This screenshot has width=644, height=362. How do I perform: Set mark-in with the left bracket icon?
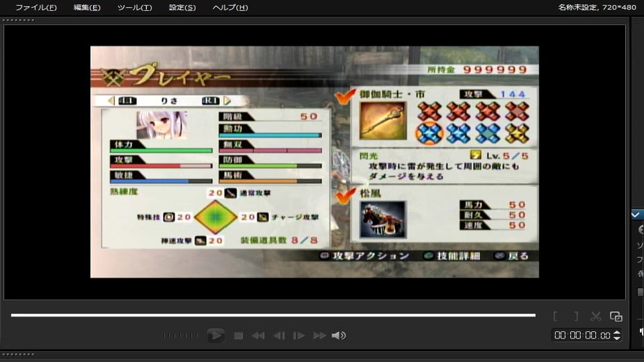pos(555,316)
